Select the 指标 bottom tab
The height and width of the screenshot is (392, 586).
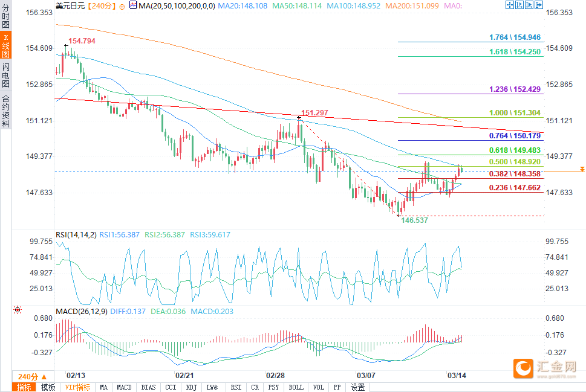click(24, 387)
